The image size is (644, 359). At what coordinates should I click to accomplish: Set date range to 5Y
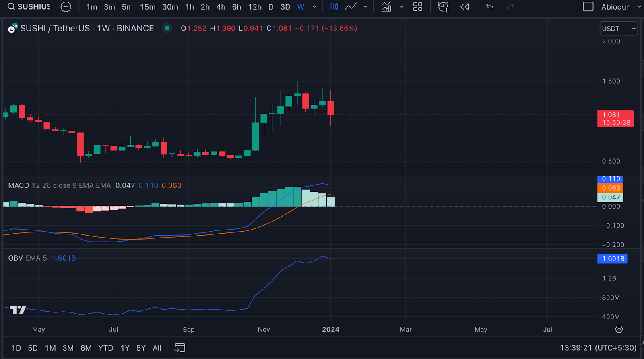[141, 348]
